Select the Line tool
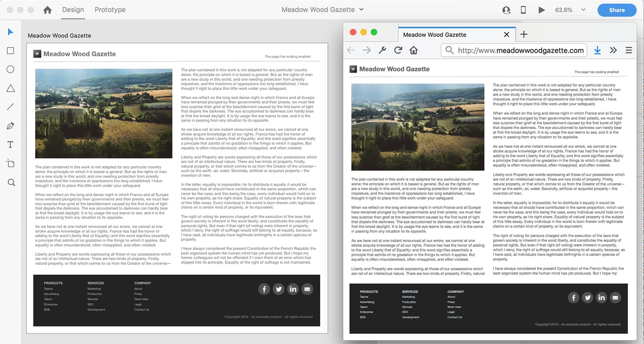The height and width of the screenshot is (344, 644). [11, 107]
